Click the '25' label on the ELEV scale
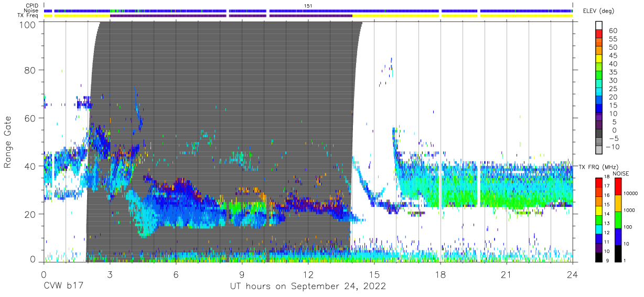Image resolution: width=644 pixels, height=297 pixels. click(x=613, y=89)
